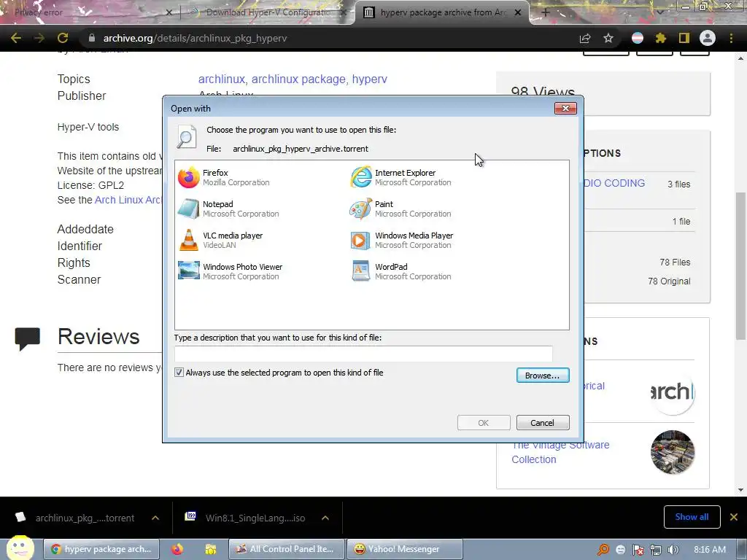The image size is (747, 560).
Task: Reload the archive.org page
Action: [63, 38]
